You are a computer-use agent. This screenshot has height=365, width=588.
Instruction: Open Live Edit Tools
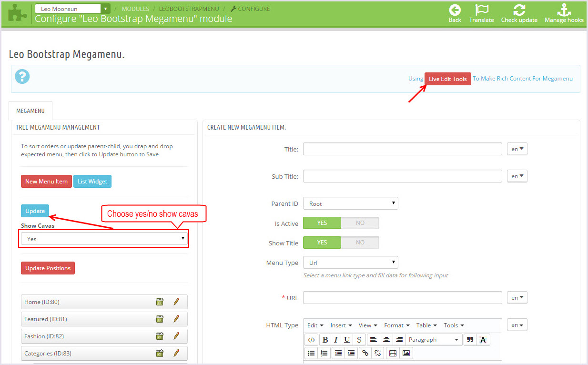click(448, 79)
